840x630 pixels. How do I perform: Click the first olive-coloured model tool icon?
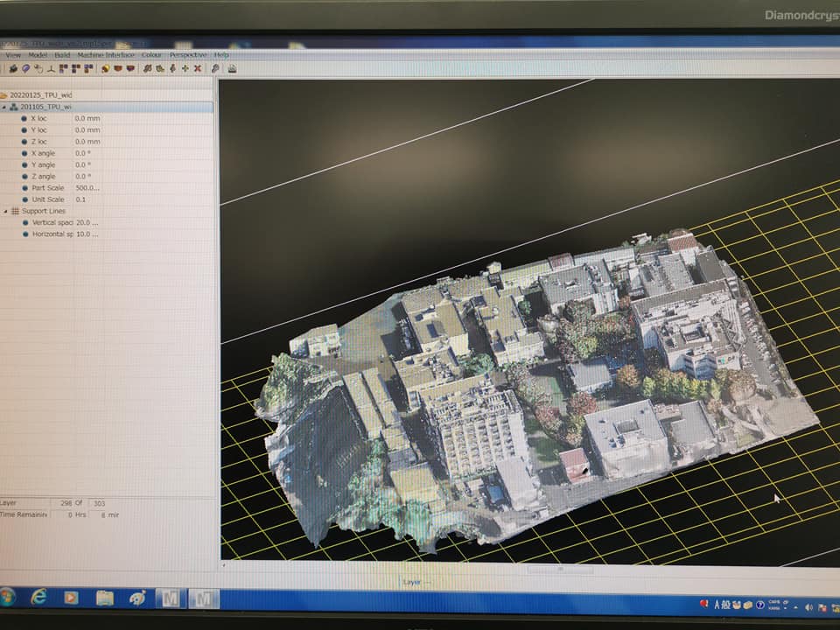point(147,68)
